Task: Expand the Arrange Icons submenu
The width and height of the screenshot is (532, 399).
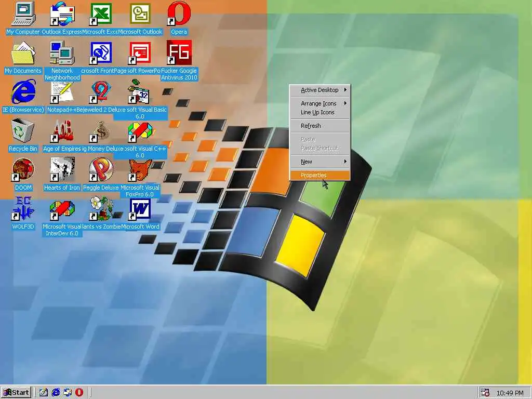Action: [320, 103]
